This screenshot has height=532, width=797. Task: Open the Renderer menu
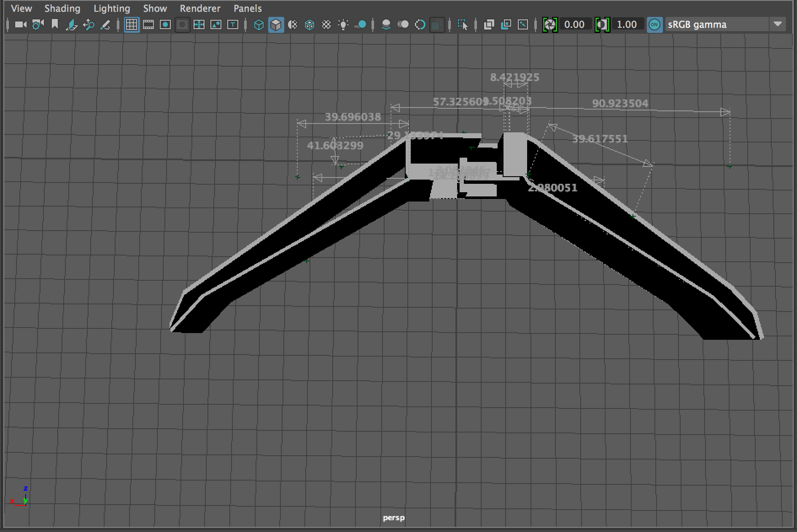pos(200,8)
